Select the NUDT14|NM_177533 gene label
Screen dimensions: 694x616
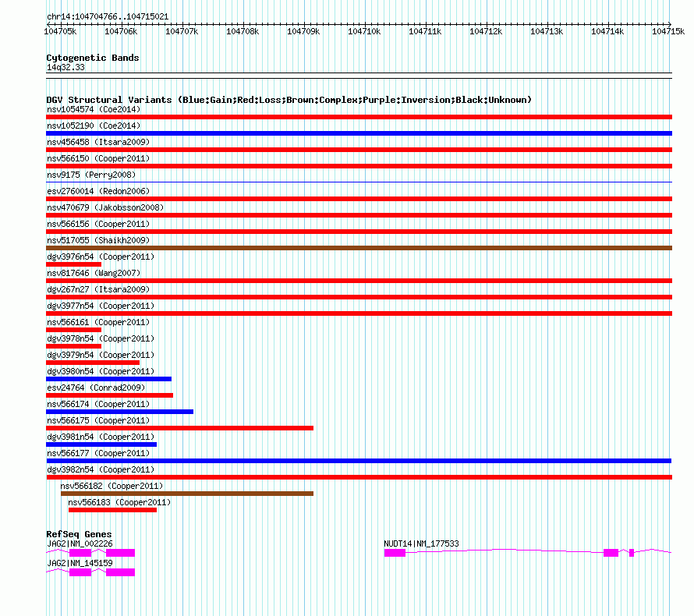pos(421,543)
